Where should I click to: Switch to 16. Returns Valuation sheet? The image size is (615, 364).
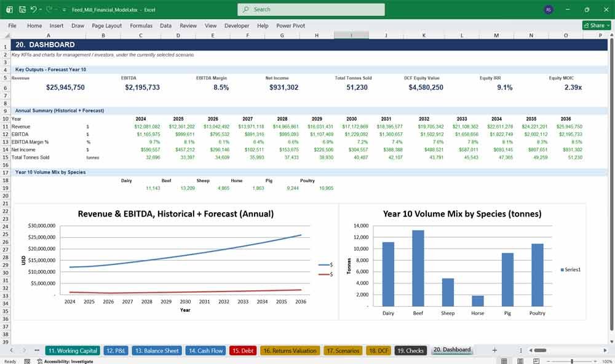point(290,350)
